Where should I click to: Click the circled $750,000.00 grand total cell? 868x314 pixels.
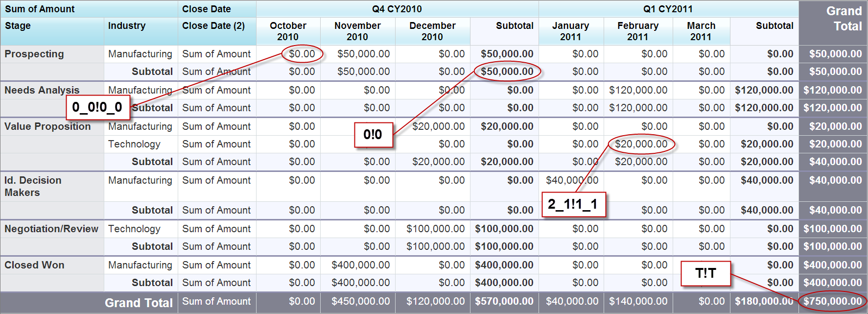tap(832, 301)
